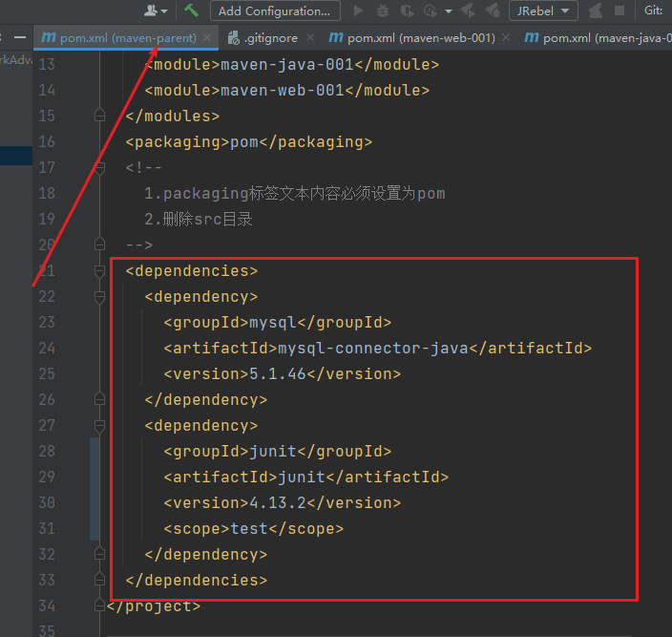Click the JRebel Debug rocket icon
This screenshot has width=672, height=637.
click(x=493, y=11)
